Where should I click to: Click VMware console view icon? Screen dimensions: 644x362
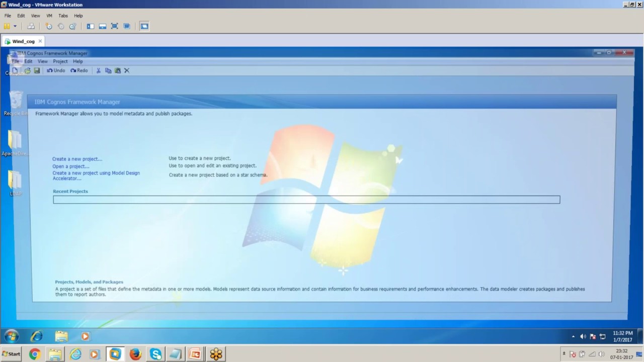click(x=144, y=26)
